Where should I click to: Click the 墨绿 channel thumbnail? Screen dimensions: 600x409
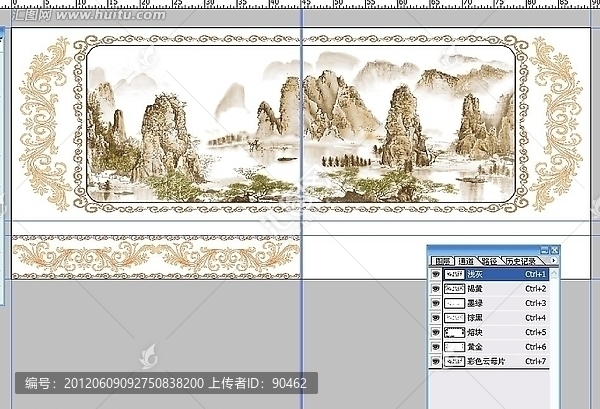455,303
